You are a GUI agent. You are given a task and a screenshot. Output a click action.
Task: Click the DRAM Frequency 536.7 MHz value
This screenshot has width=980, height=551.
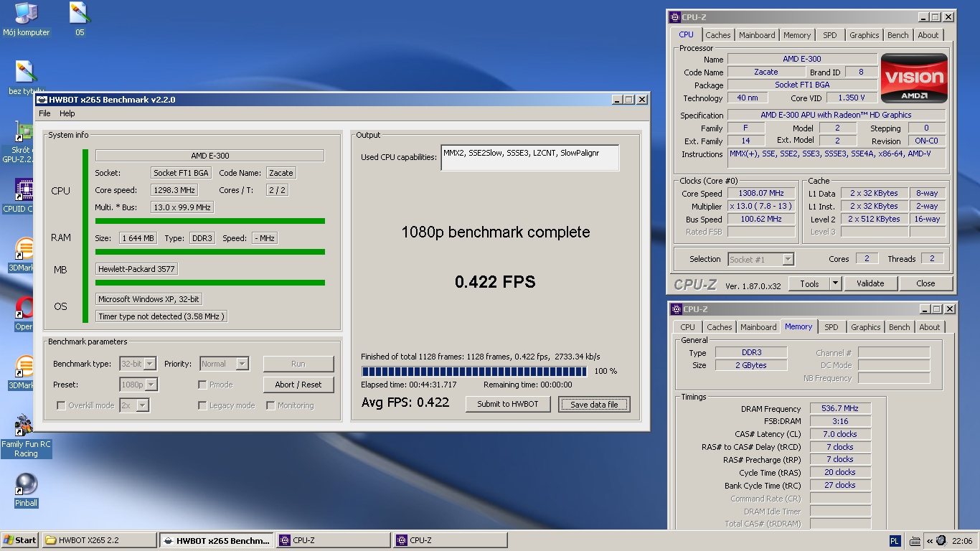tap(840, 408)
